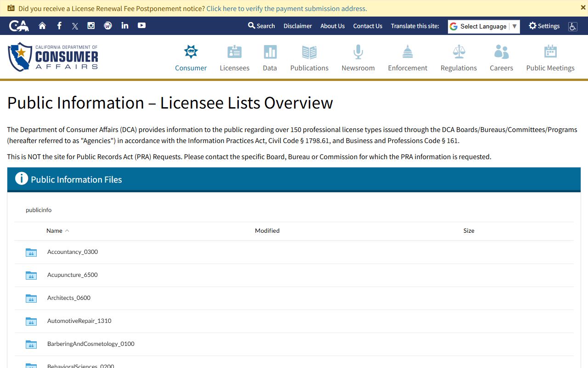Viewport: 588px width, 368px height.
Task: Sort files by the Modified column
Action: pos(267,230)
